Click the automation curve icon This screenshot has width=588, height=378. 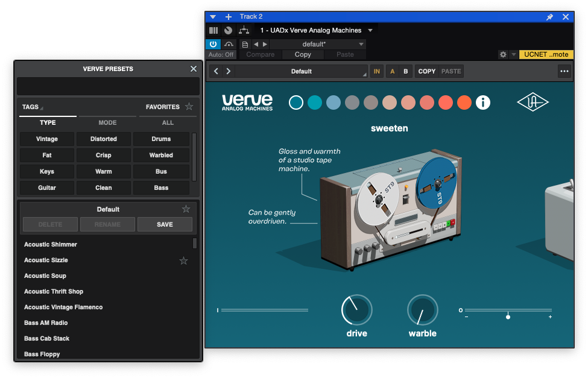pyautogui.click(x=229, y=44)
